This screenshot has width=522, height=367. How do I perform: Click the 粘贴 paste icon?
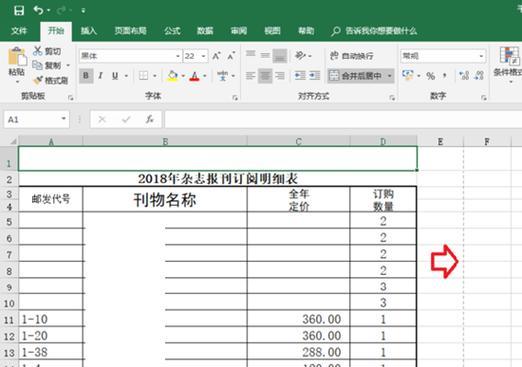point(17,56)
